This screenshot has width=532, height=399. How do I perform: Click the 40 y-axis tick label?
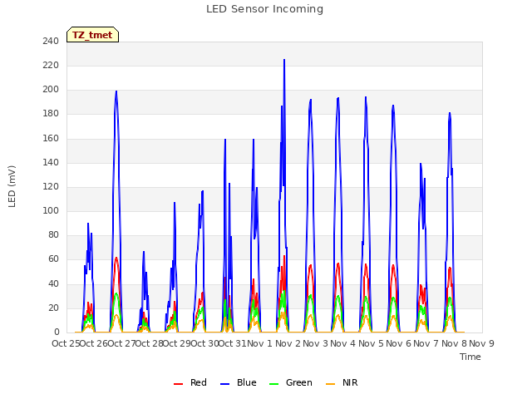point(53,283)
